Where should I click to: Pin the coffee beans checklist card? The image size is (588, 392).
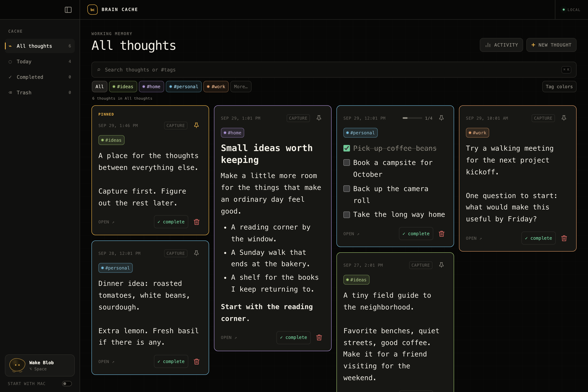[441, 118]
